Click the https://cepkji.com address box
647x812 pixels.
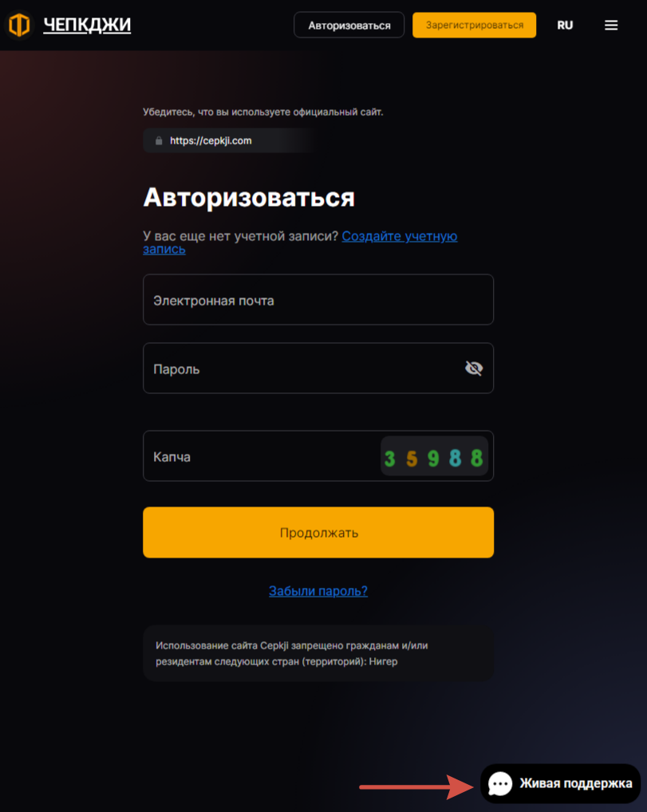(x=231, y=141)
